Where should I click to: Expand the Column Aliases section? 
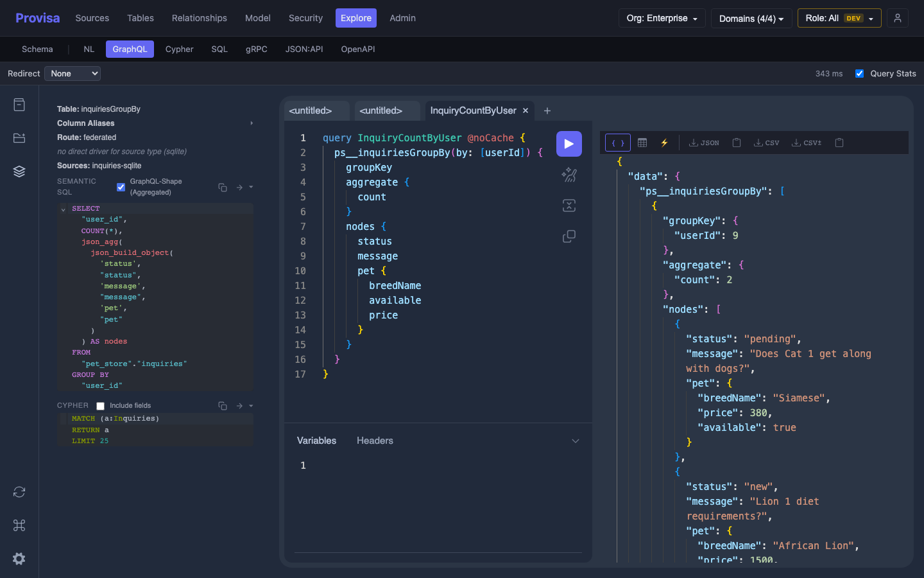(252, 123)
